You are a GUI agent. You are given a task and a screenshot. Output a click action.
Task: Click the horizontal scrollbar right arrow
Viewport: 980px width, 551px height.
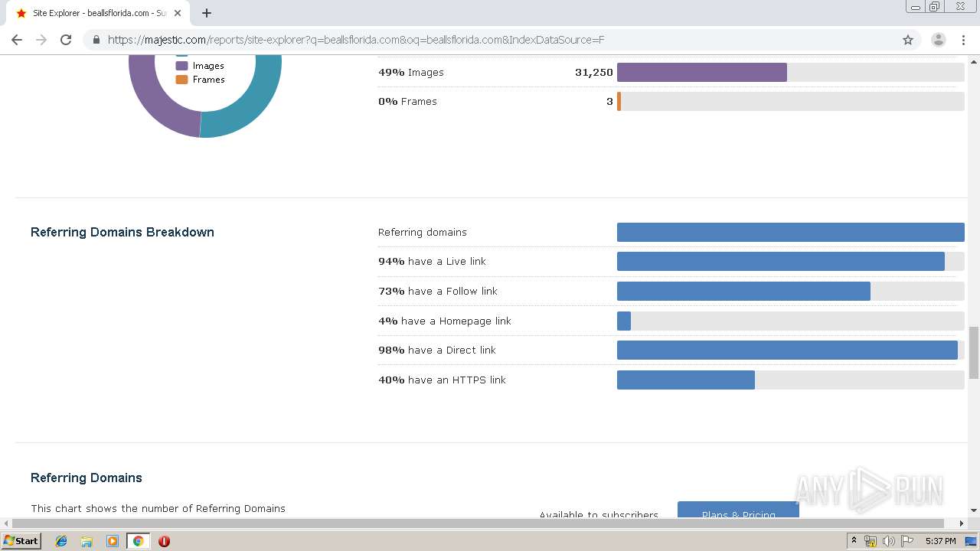pos(962,523)
